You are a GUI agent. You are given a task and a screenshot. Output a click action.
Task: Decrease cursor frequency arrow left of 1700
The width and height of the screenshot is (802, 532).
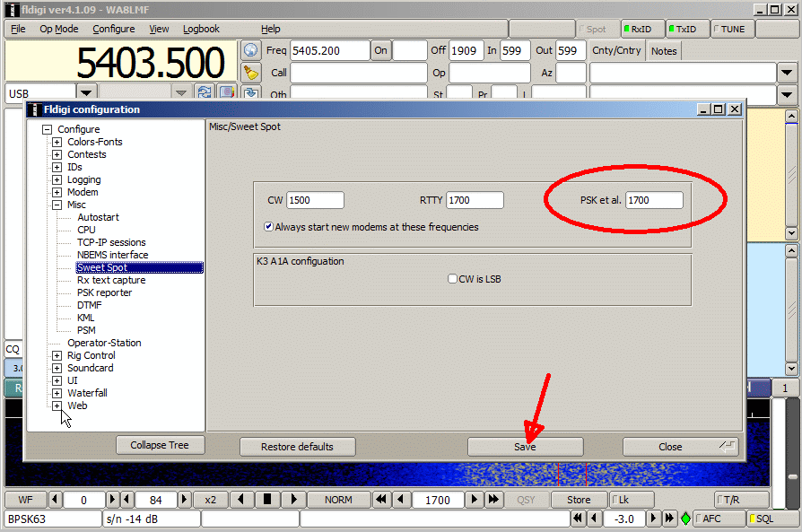[x=401, y=500]
